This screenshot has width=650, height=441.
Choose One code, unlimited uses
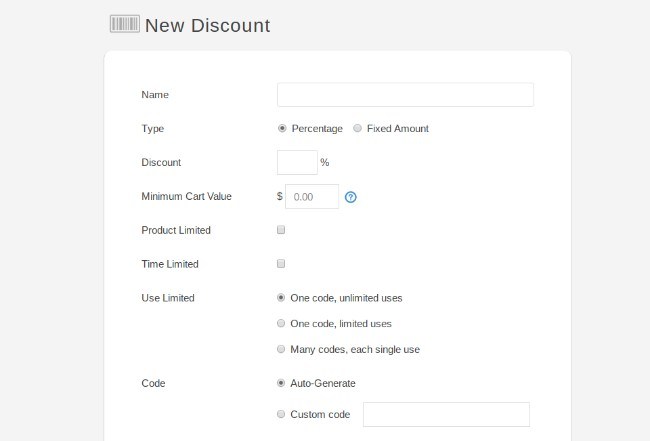[281, 298]
